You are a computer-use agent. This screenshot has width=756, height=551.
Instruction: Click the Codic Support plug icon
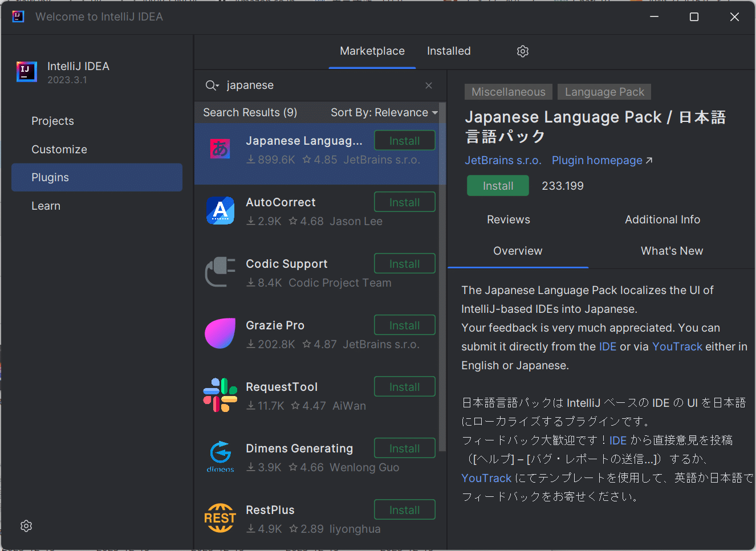point(220,272)
